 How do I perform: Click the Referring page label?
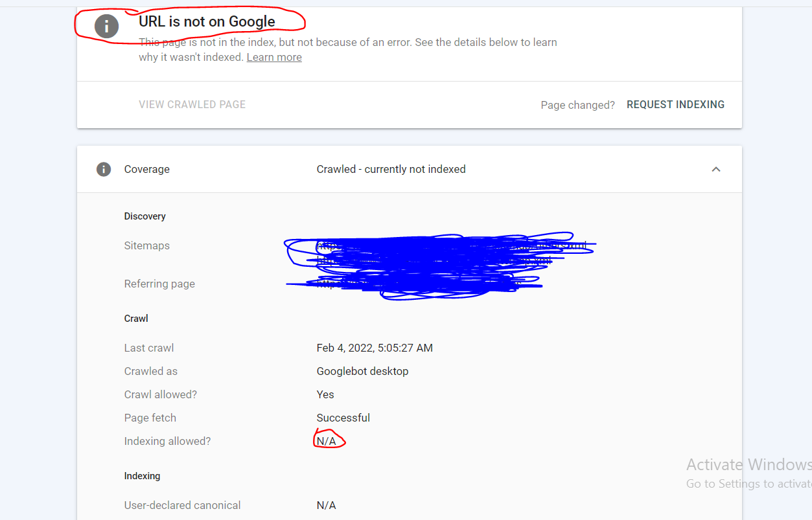point(159,284)
